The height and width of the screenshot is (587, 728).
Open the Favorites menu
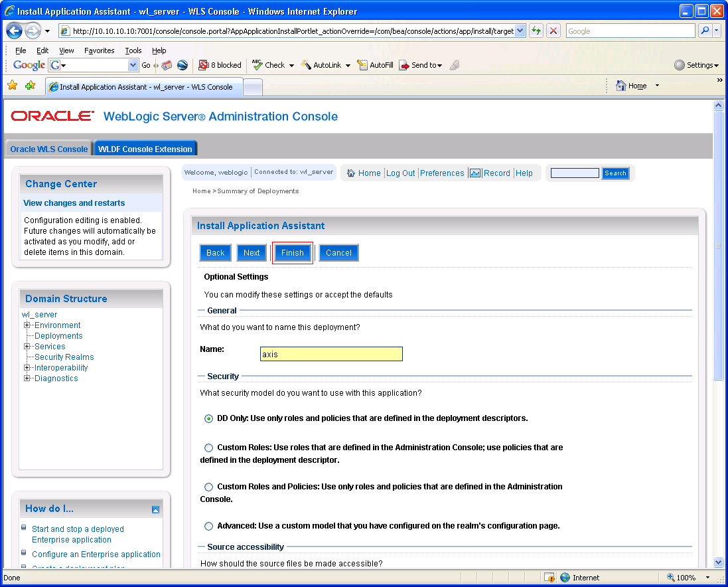100,50
